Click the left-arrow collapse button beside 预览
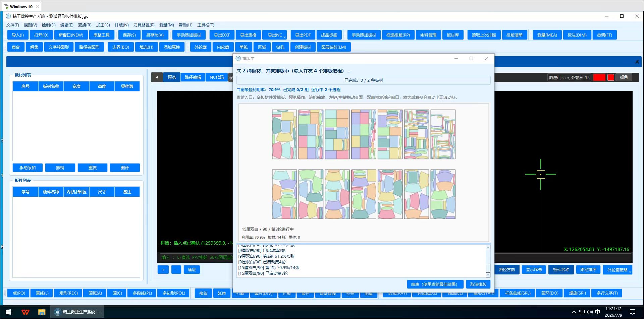644x319 pixels. tap(157, 77)
